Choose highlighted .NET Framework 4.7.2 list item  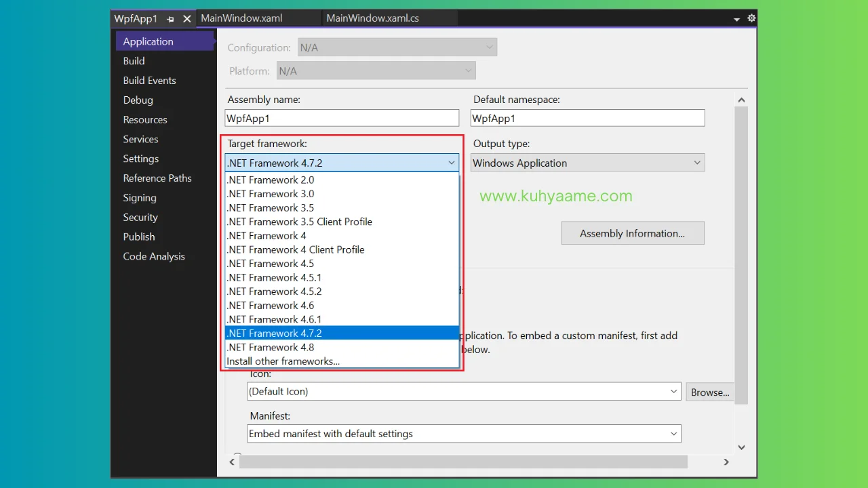pos(342,333)
